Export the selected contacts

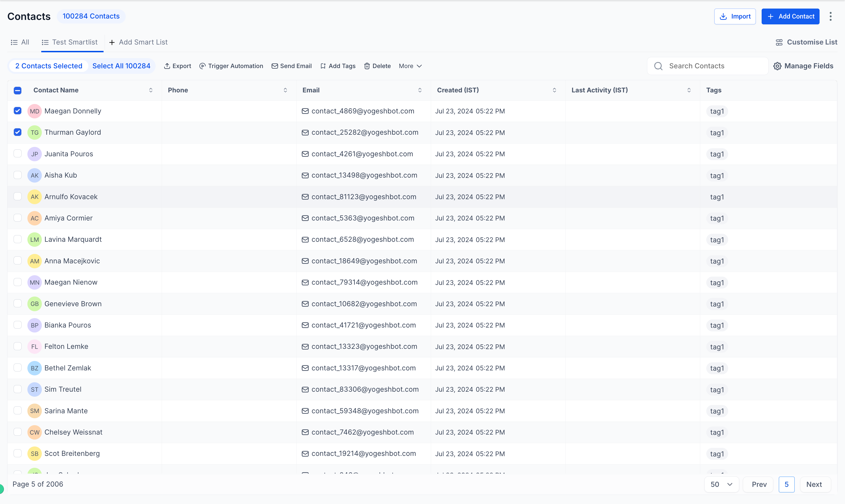coord(177,66)
